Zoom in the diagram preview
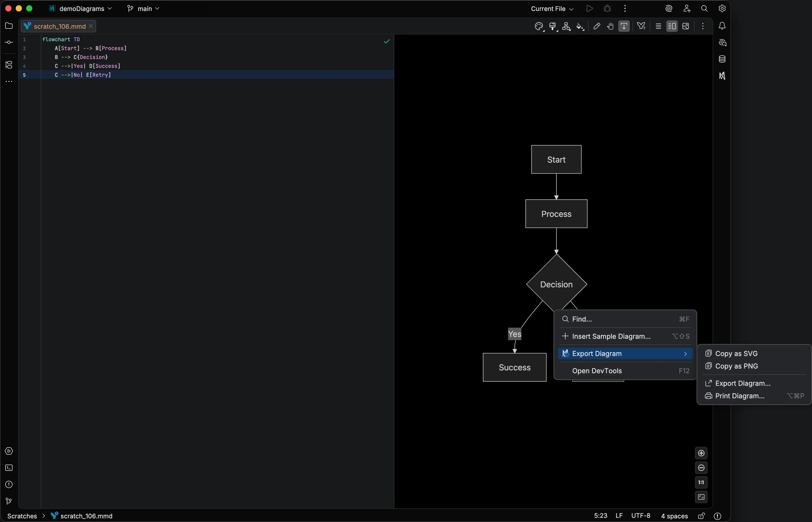Screen dimensions: 812x522 click(x=702, y=453)
